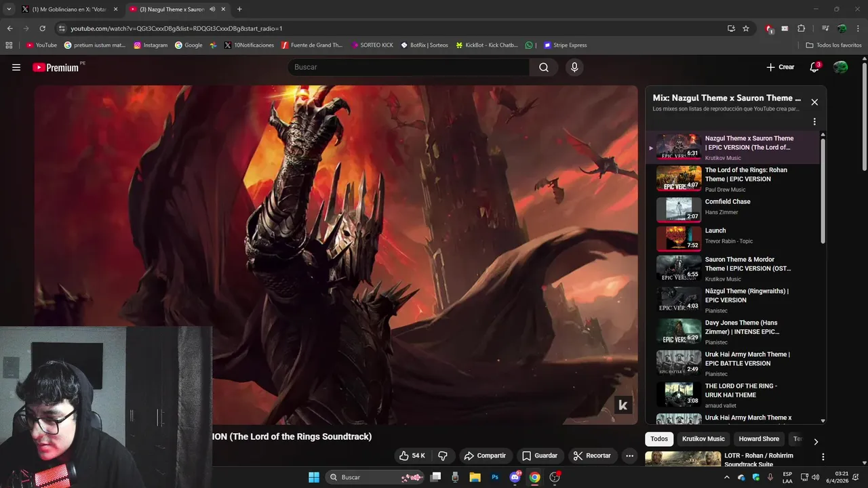Create a clip with Recortar
Screen dimensions: 868x488
592,455
